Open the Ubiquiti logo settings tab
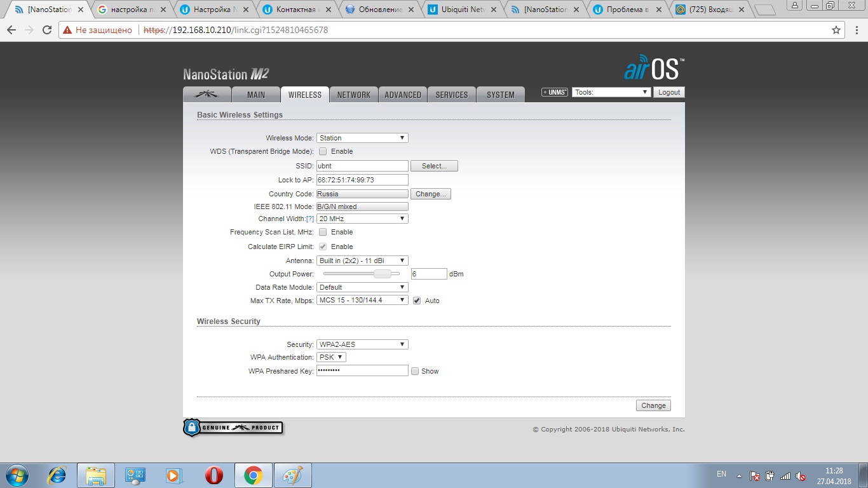 (207, 94)
